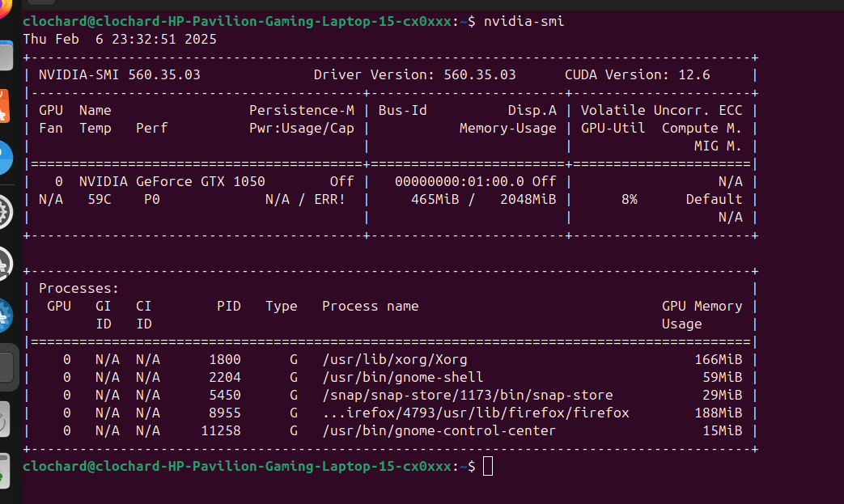Click the terminal cursor block after the last prompt
The width and height of the screenshot is (844, 504).
[x=488, y=466]
